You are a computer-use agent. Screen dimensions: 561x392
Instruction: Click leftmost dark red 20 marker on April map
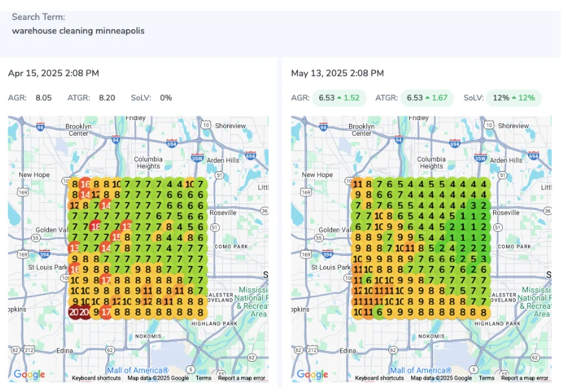pyautogui.click(x=74, y=311)
